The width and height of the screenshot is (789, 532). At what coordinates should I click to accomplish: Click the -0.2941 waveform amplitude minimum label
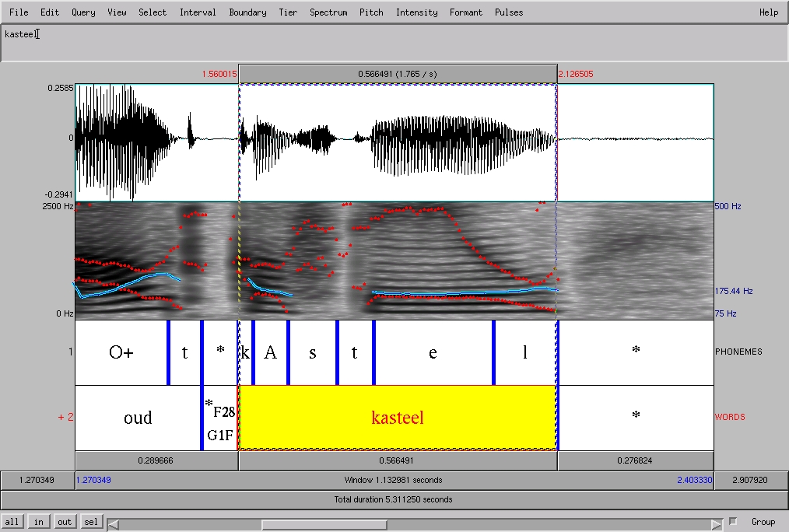59,194
